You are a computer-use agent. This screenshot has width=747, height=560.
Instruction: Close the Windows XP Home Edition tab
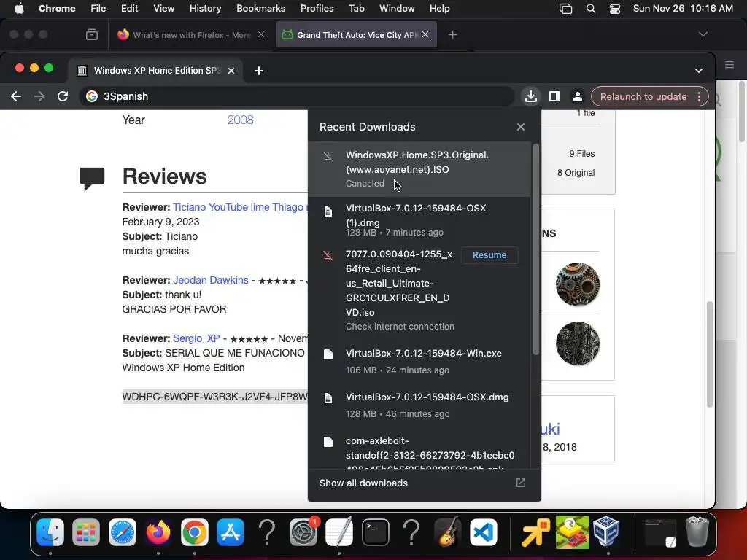[x=231, y=71]
